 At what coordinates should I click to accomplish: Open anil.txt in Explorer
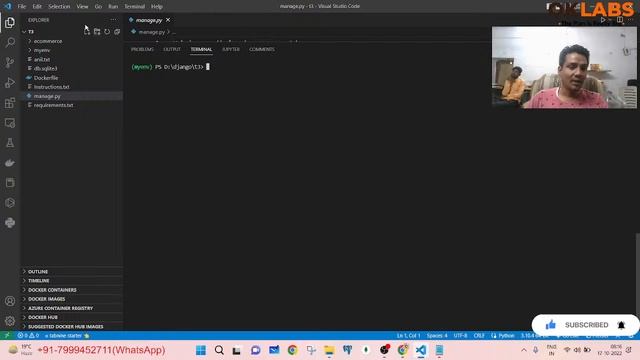[42, 59]
